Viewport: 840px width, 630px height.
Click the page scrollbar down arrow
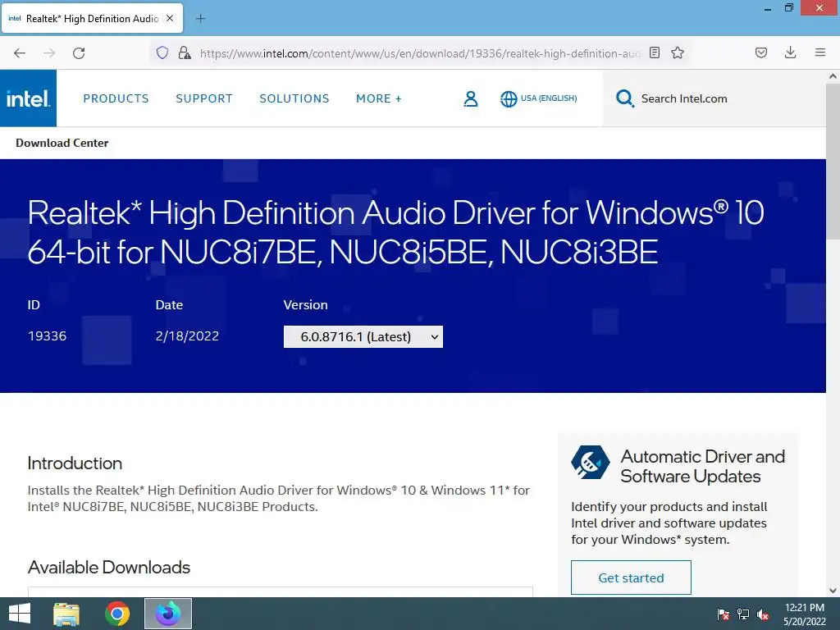[x=833, y=591]
